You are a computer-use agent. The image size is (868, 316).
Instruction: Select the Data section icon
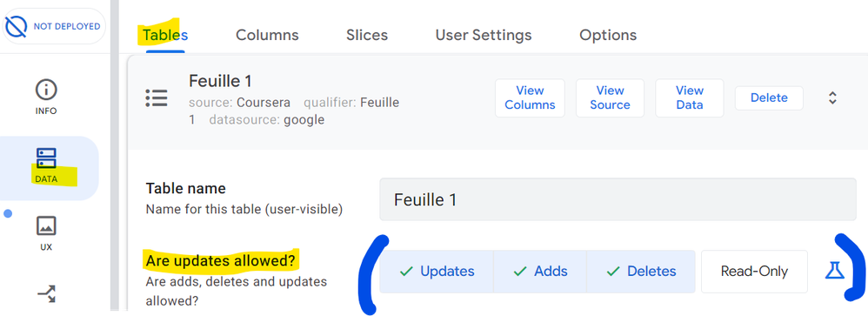46,158
